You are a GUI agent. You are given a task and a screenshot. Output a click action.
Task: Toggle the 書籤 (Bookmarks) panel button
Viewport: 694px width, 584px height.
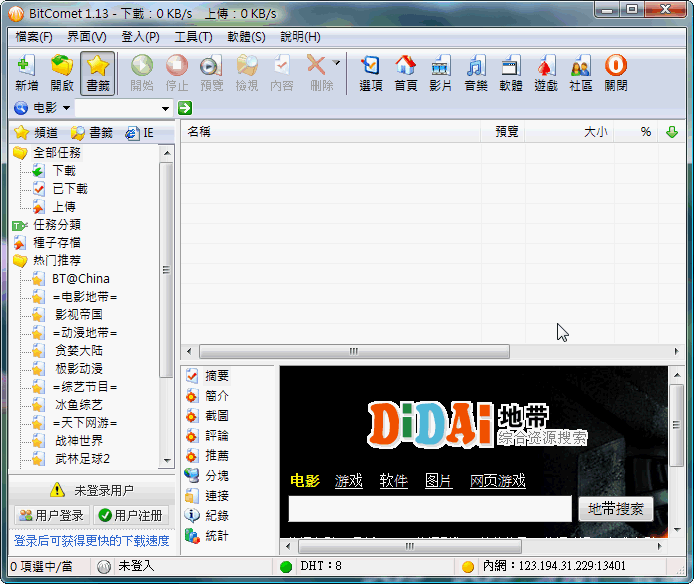click(97, 73)
